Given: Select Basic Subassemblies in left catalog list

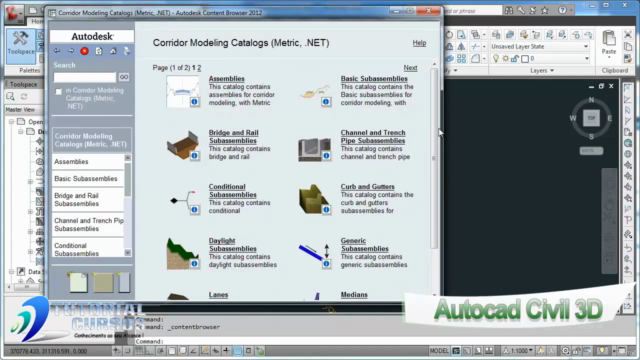Looking at the screenshot, I should (x=88, y=179).
